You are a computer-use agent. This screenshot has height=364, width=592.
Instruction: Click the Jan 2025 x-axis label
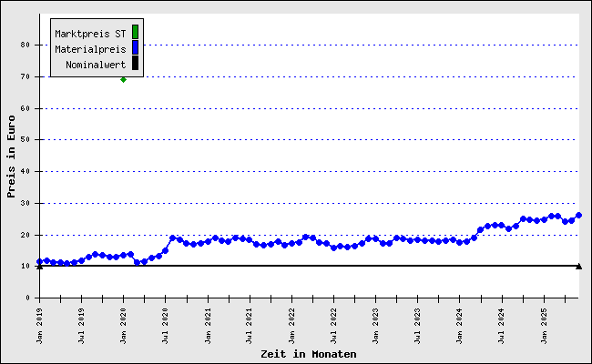click(544, 326)
